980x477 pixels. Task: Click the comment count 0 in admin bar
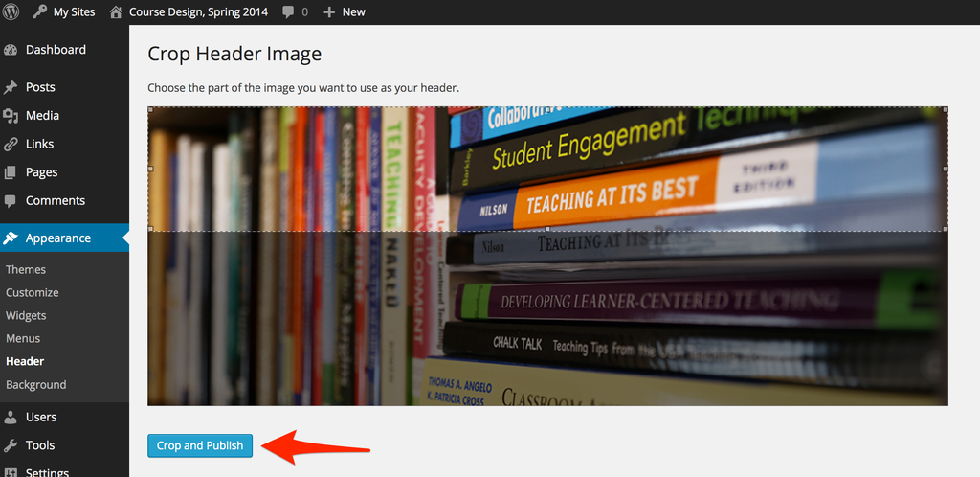[x=305, y=11]
